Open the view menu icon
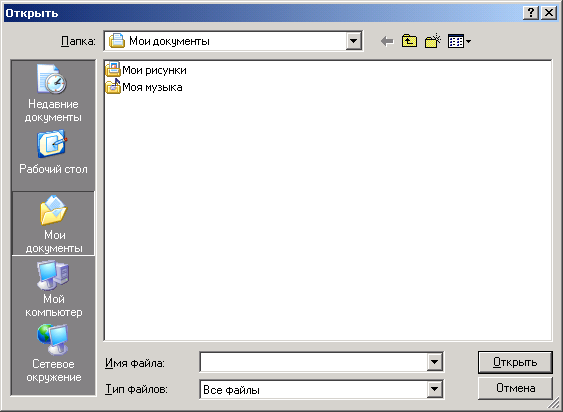The image size is (563, 412). [459, 41]
